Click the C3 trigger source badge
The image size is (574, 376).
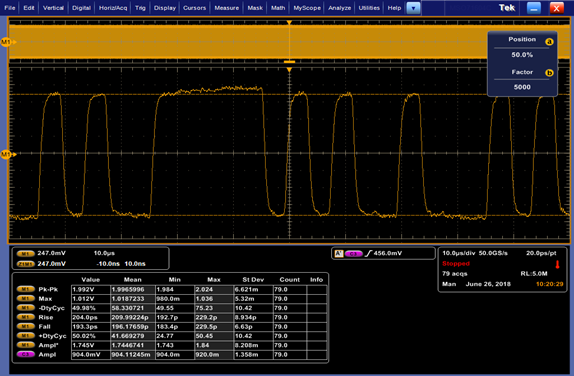pos(354,254)
